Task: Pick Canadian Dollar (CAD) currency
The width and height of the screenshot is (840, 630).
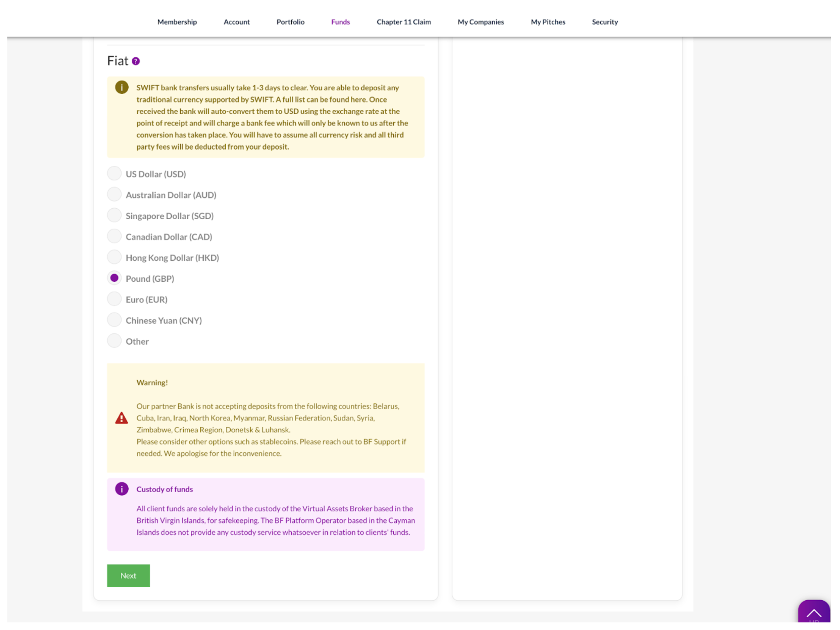Action: pyautogui.click(x=114, y=236)
